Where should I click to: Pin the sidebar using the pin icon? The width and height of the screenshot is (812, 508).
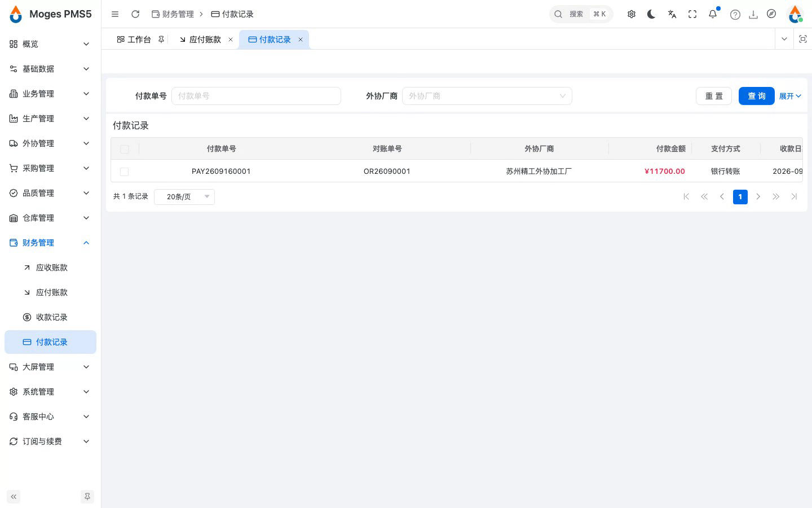(87, 497)
